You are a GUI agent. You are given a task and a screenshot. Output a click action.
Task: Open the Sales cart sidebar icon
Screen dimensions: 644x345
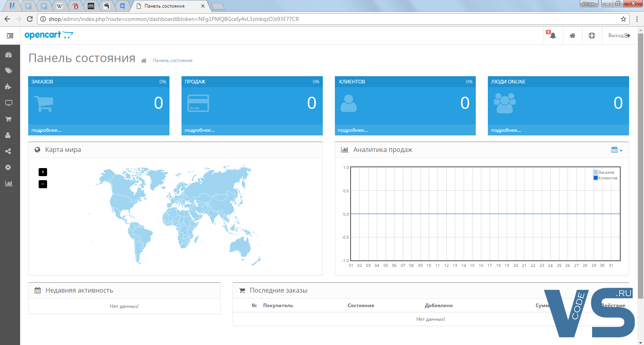(x=8, y=119)
